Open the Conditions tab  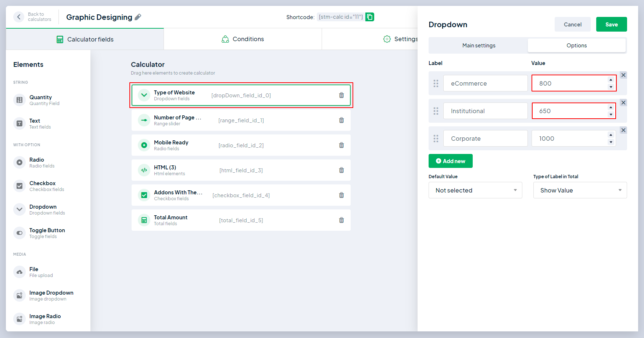243,39
